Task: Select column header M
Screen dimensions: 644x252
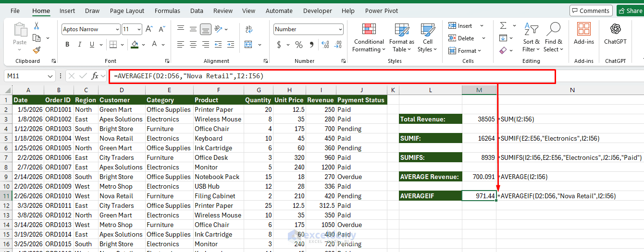Action: coord(479,90)
